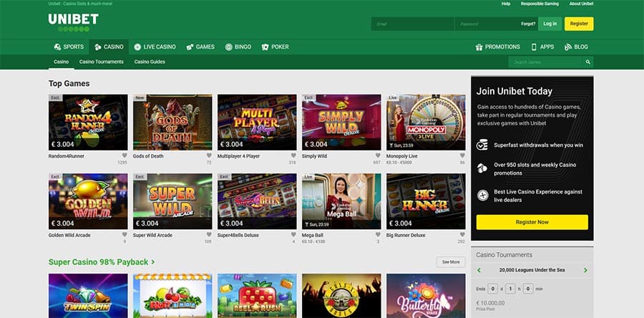Open Twin Spin slot thumbnail
Viewport: 644px width, 318px height.
point(88,296)
